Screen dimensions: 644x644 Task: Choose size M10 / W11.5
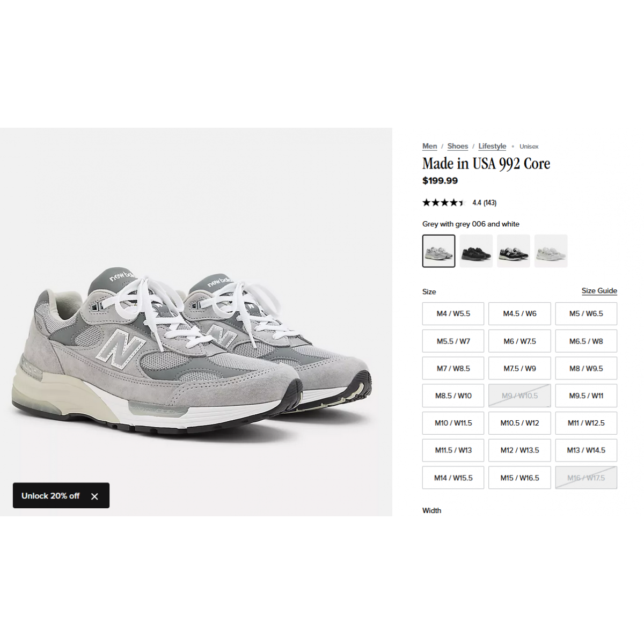(x=453, y=423)
